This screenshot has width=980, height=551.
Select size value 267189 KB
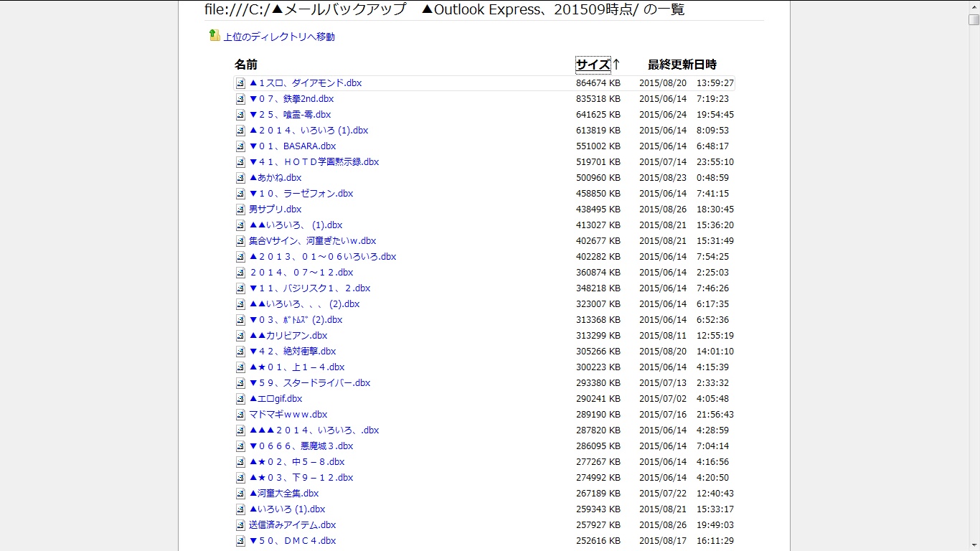[598, 494]
